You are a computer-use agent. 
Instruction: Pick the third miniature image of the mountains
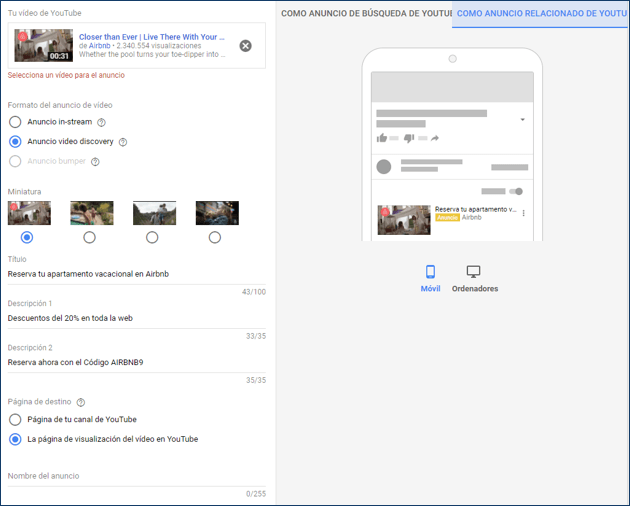tap(155, 213)
